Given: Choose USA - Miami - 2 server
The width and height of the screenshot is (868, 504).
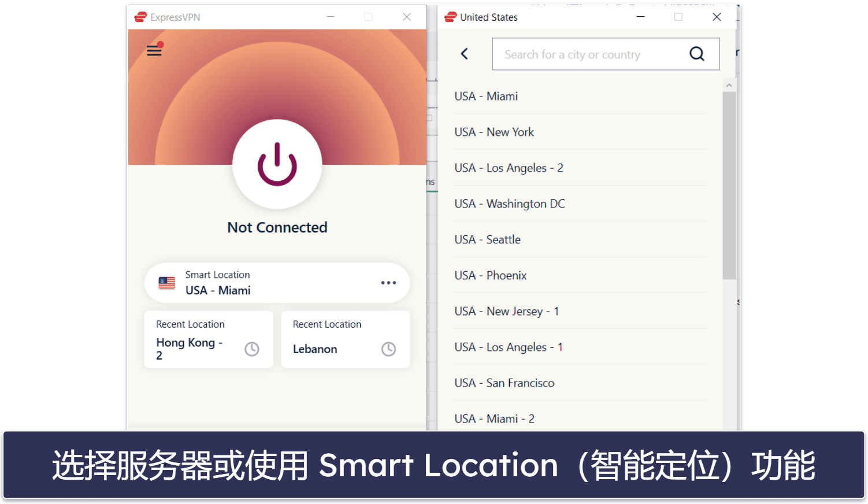Looking at the screenshot, I should pos(580,417).
